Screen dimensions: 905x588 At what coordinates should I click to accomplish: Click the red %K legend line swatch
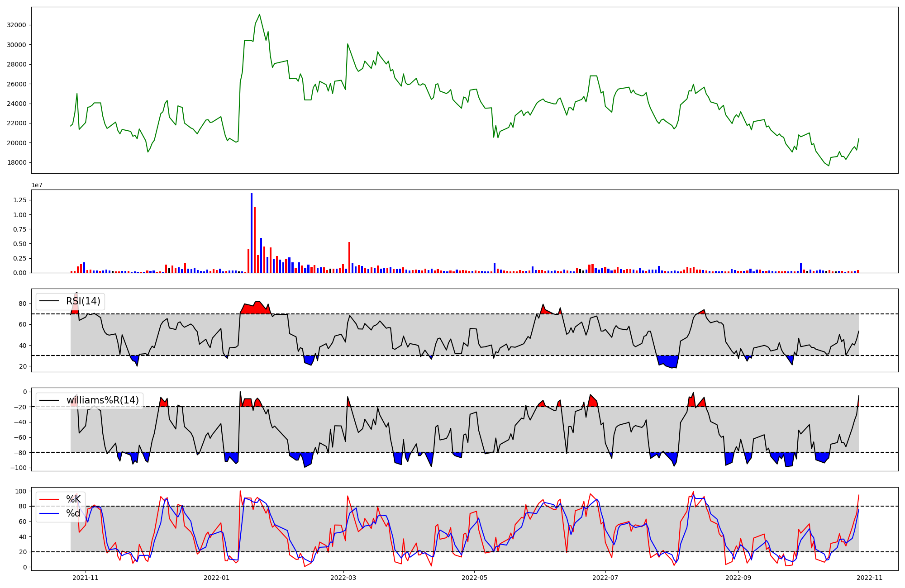[x=49, y=499]
